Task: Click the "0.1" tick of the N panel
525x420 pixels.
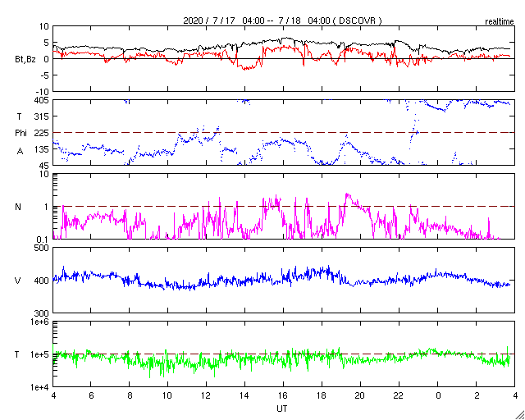Action: (43, 239)
